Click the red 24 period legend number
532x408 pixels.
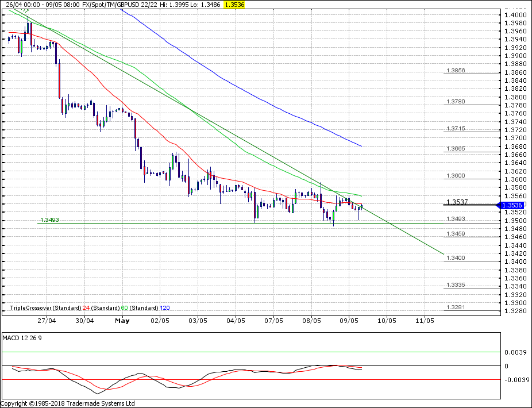(86, 308)
